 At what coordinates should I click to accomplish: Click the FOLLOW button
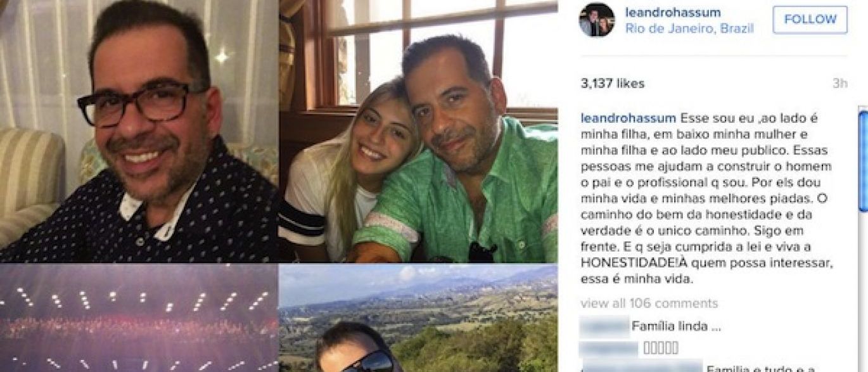tap(810, 20)
